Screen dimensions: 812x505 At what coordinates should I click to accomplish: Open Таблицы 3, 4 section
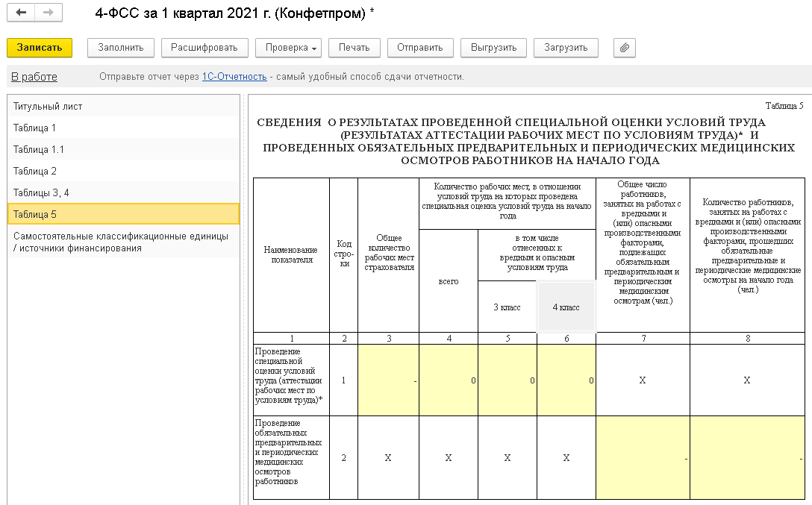pyautogui.click(x=123, y=192)
